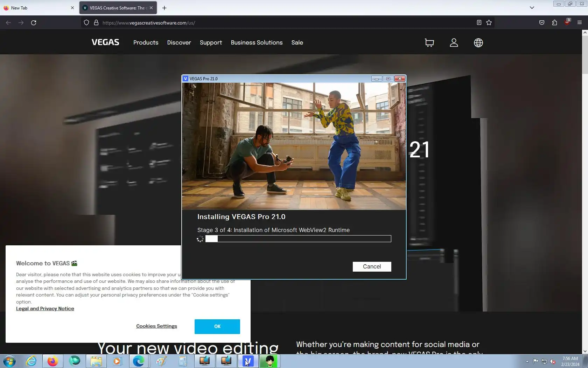Open the Business Solutions menu
This screenshot has height=368, width=588.
[257, 42]
